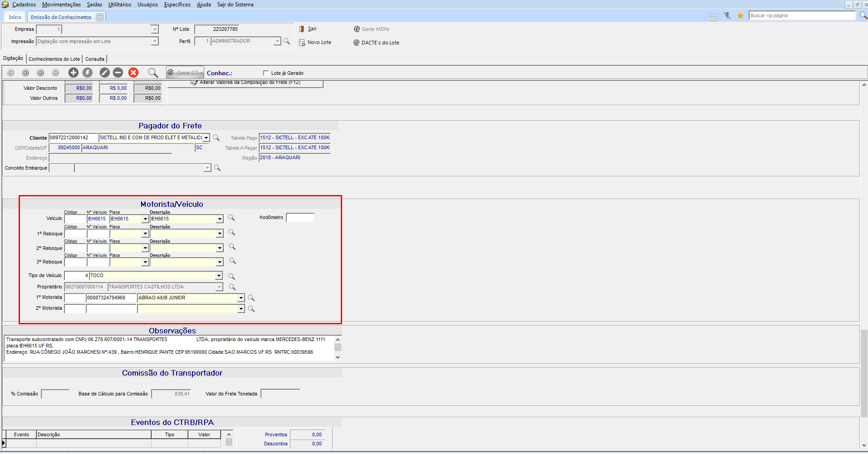This screenshot has width=868, height=454.
Task: Open 2º Reboque lookup magnifier
Action: pyautogui.click(x=232, y=247)
